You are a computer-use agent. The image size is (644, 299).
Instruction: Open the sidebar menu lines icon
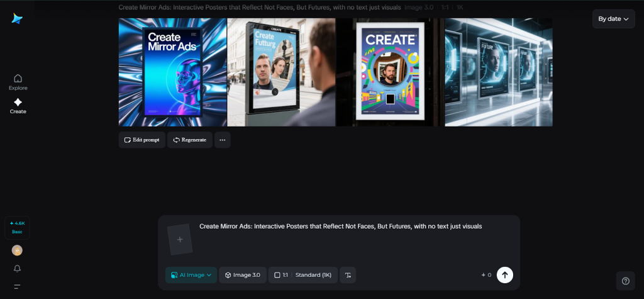click(x=17, y=286)
